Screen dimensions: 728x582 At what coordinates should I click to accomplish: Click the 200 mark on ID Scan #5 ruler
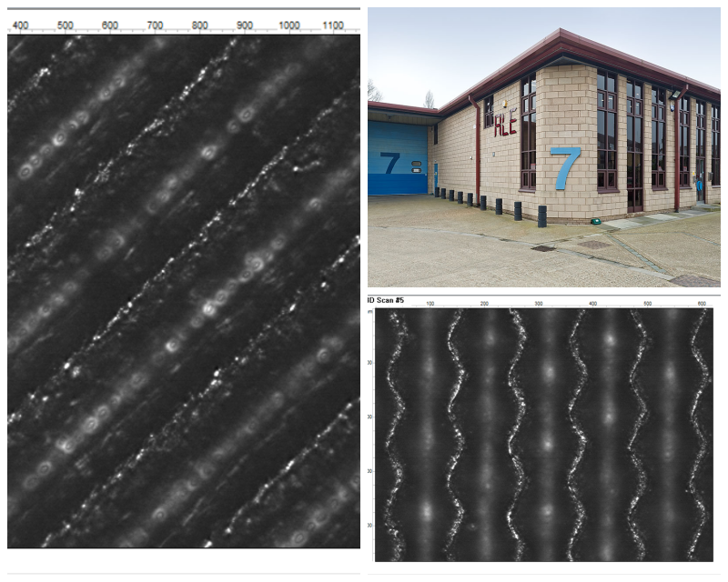(x=484, y=304)
